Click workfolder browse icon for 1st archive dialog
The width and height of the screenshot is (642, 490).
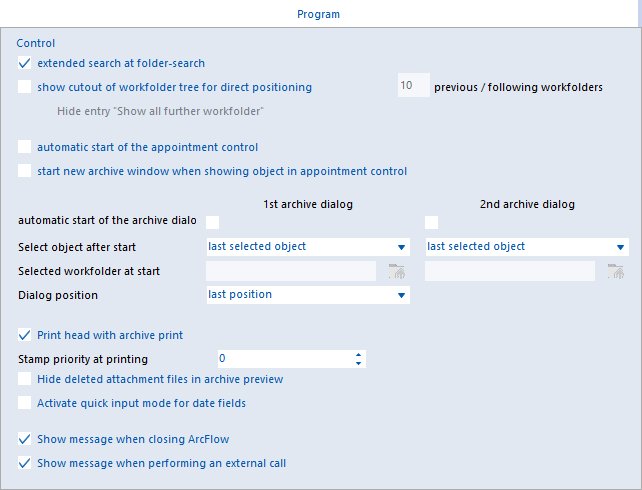tap(396, 271)
